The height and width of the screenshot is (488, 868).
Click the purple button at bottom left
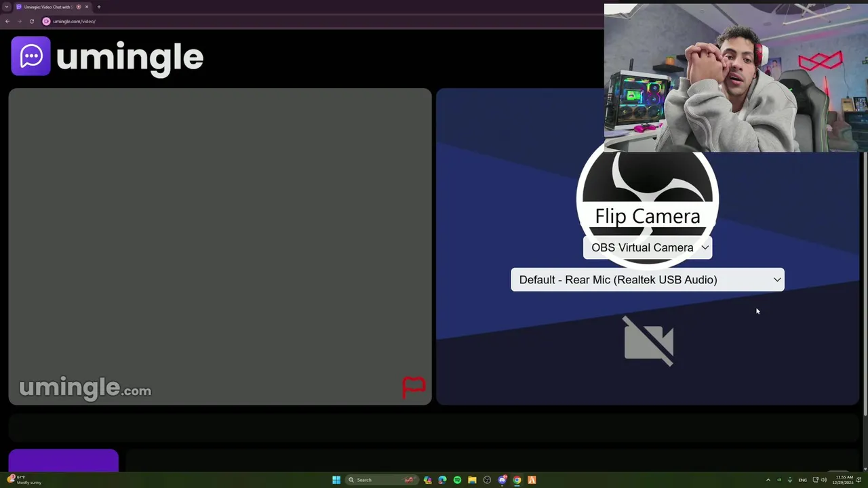64,460
